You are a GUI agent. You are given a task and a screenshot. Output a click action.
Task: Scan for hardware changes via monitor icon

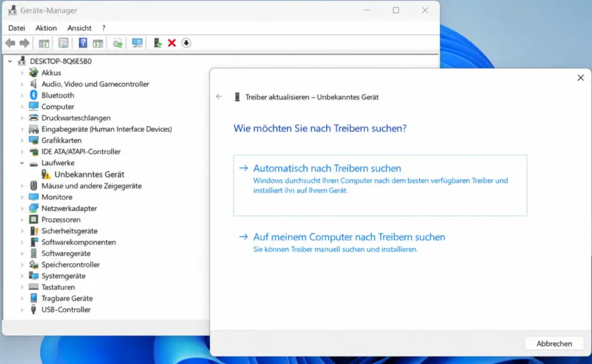coord(137,43)
